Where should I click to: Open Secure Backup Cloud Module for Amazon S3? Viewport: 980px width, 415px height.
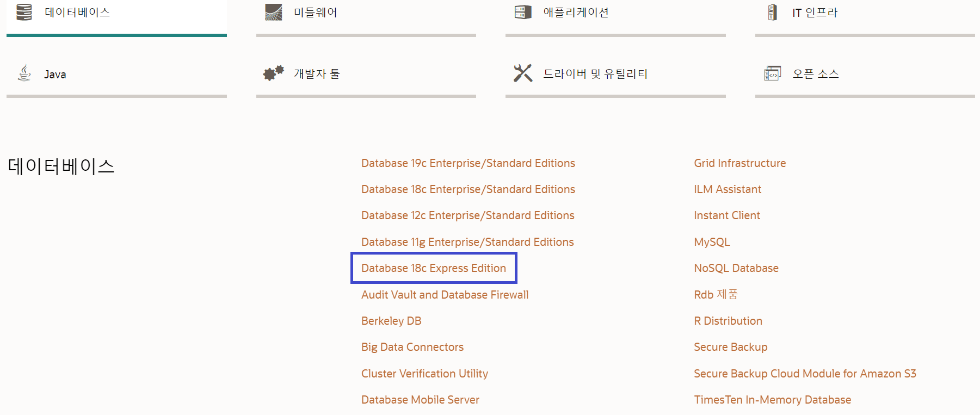[x=805, y=374]
